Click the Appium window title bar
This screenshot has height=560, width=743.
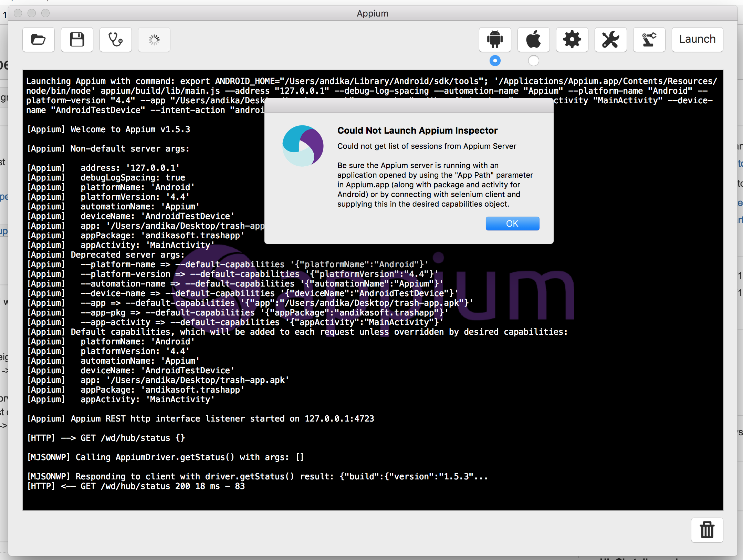point(372,13)
